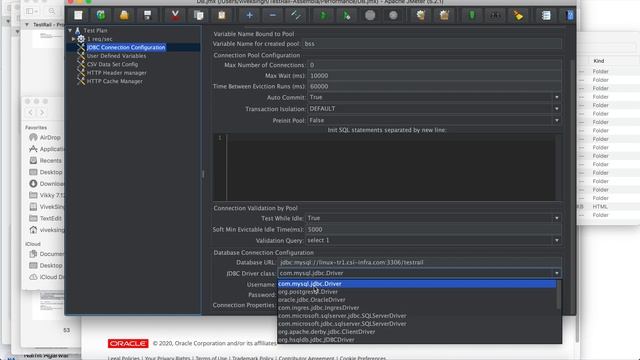Choose com.mysql.jdbc.Driver from list
640x360 pixels.
click(x=417, y=284)
